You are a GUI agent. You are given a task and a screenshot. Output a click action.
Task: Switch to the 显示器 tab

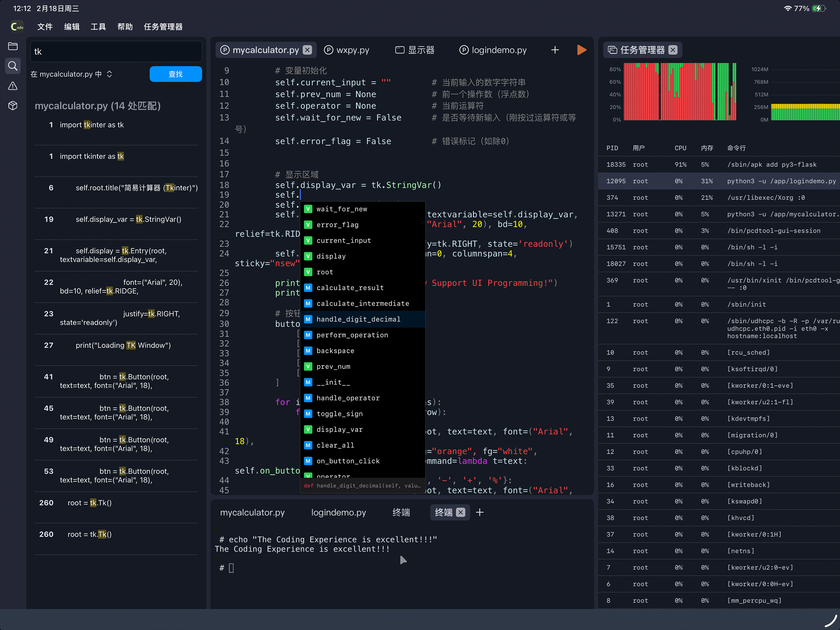point(415,50)
